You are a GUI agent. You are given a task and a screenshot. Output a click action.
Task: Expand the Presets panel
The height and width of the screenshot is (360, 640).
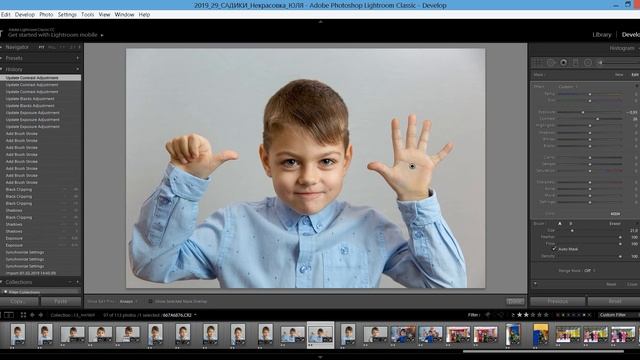pos(2,58)
